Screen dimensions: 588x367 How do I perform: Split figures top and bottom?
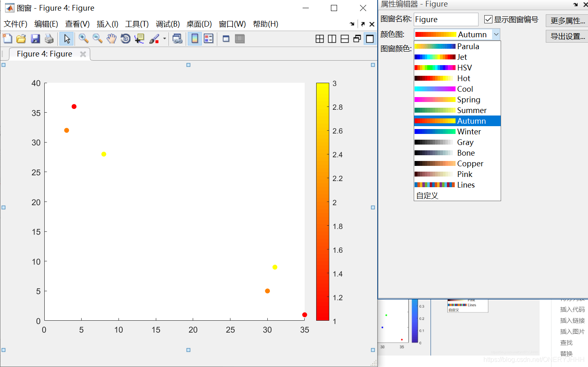point(345,39)
